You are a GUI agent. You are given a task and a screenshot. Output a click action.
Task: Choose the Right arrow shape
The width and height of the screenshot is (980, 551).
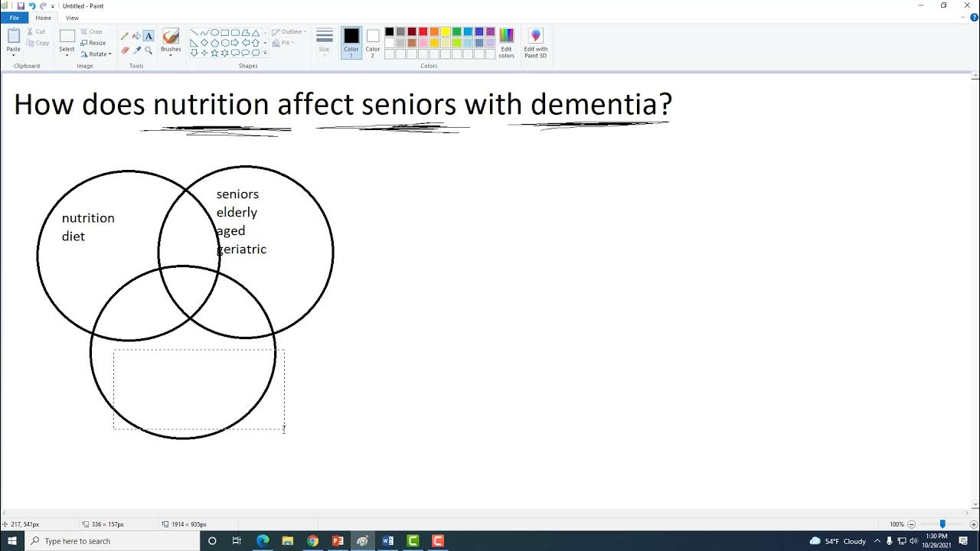[235, 43]
